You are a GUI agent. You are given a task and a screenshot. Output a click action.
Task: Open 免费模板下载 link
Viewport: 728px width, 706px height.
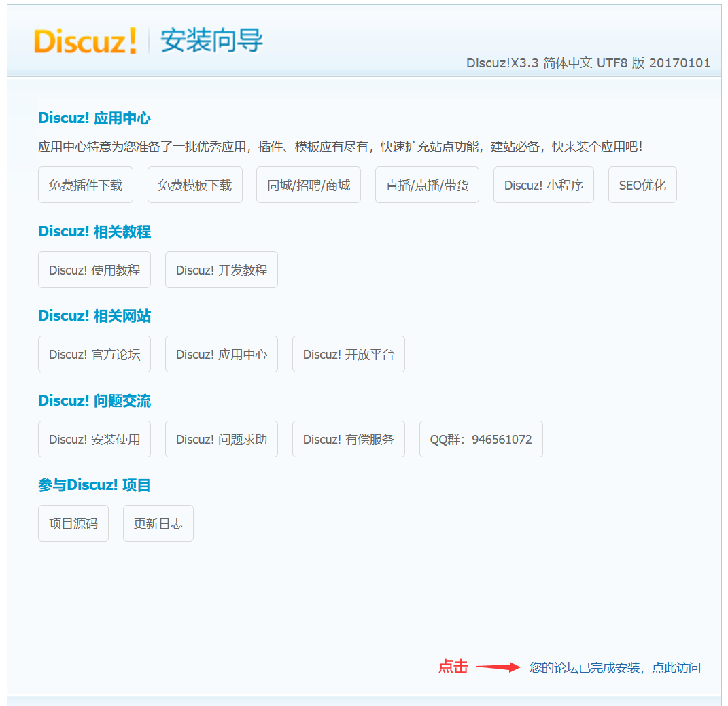(194, 185)
